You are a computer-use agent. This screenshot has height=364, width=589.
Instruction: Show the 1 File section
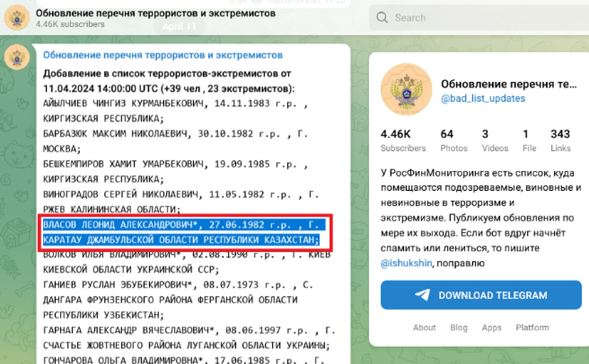(529, 141)
